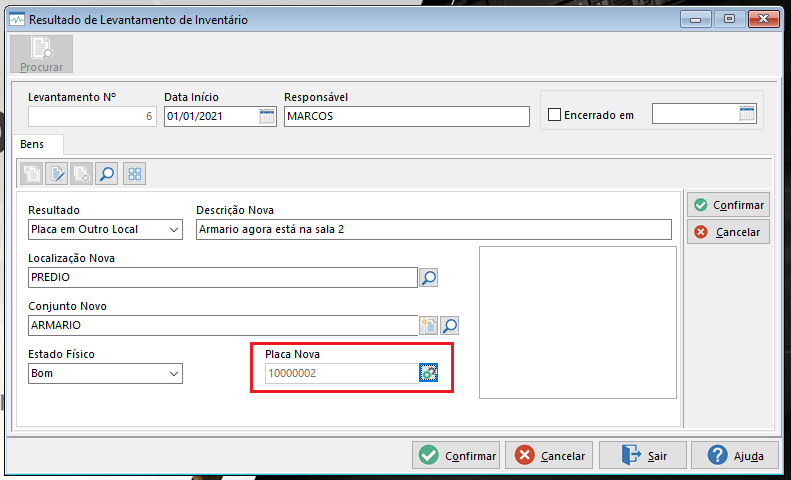Open Ajuda help button
The height and width of the screenshot is (480, 791).
click(734, 456)
